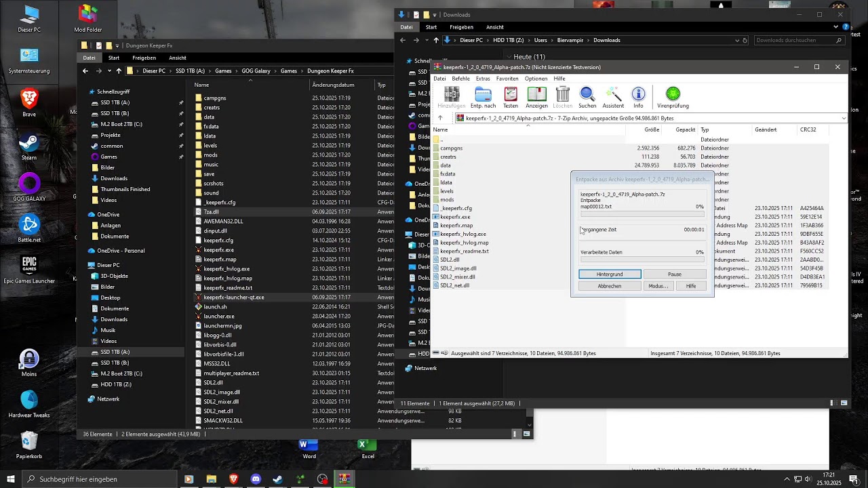
Task: Click the file extraction progress bar
Action: pos(642,214)
